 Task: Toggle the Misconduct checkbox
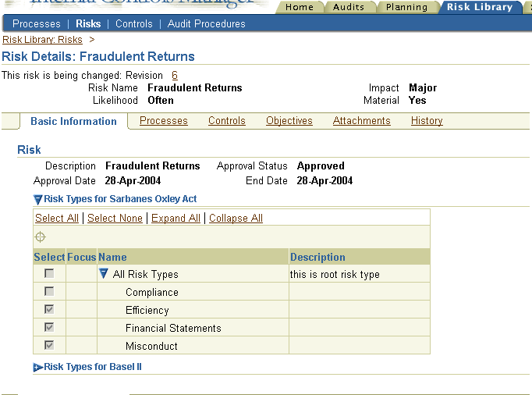[x=49, y=345]
